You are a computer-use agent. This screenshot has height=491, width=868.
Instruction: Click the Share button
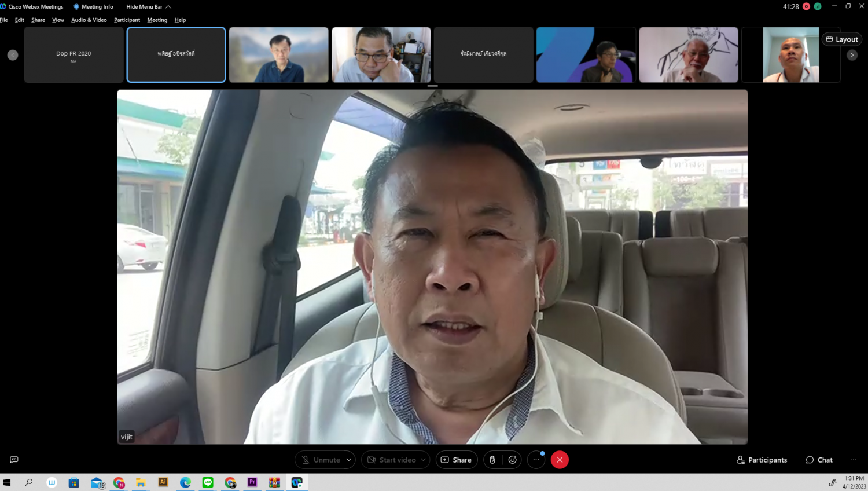[x=457, y=460]
